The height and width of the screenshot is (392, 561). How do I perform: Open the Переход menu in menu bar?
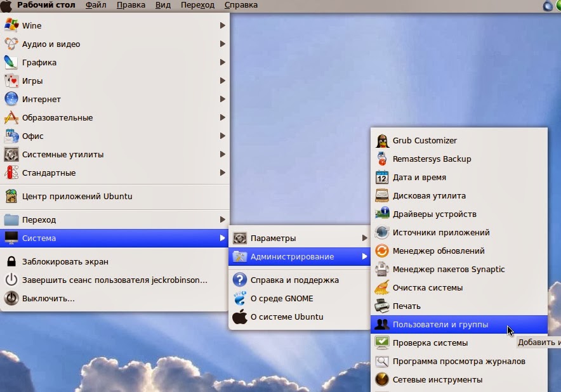(197, 5)
